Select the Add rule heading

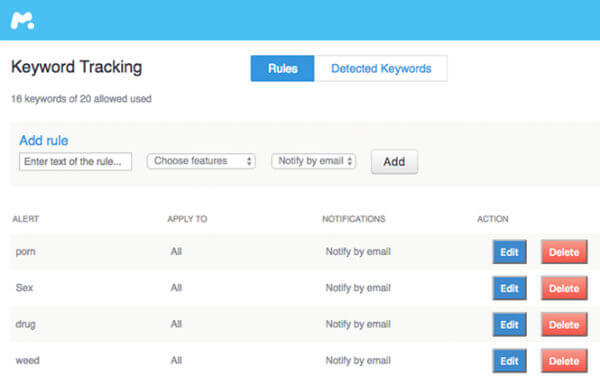(x=44, y=140)
